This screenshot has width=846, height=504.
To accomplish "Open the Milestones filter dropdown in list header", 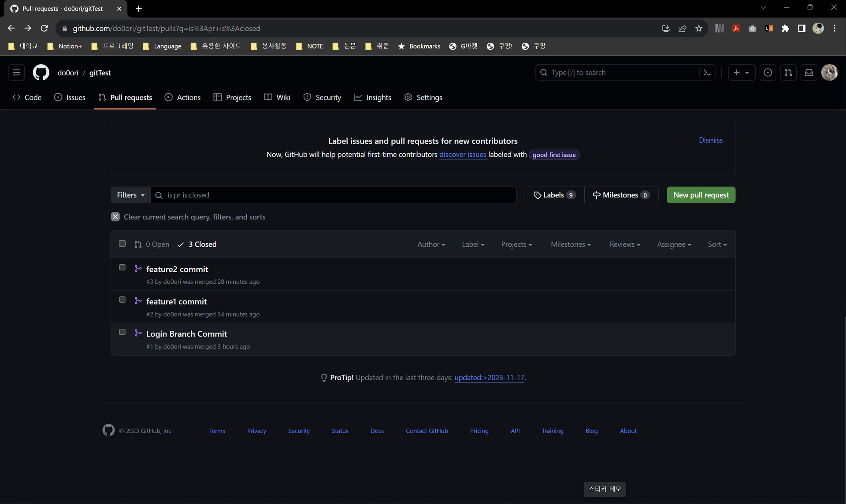I will 571,244.
